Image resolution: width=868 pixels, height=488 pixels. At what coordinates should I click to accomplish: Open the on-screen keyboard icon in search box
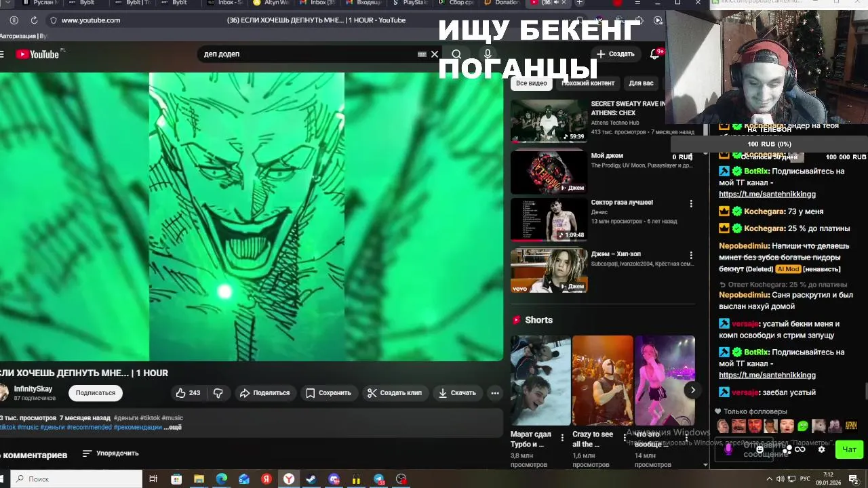tap(422, 54)
